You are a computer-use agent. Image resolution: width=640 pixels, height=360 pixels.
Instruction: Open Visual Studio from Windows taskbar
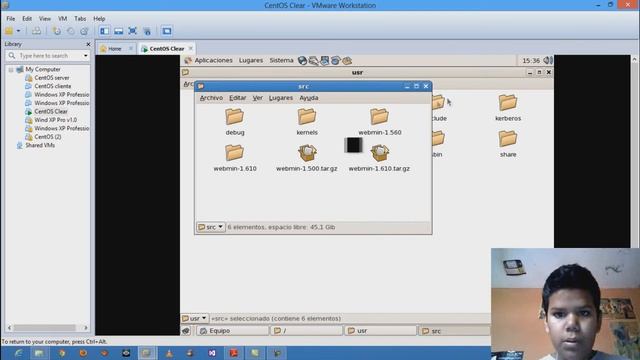click(212, 353)
